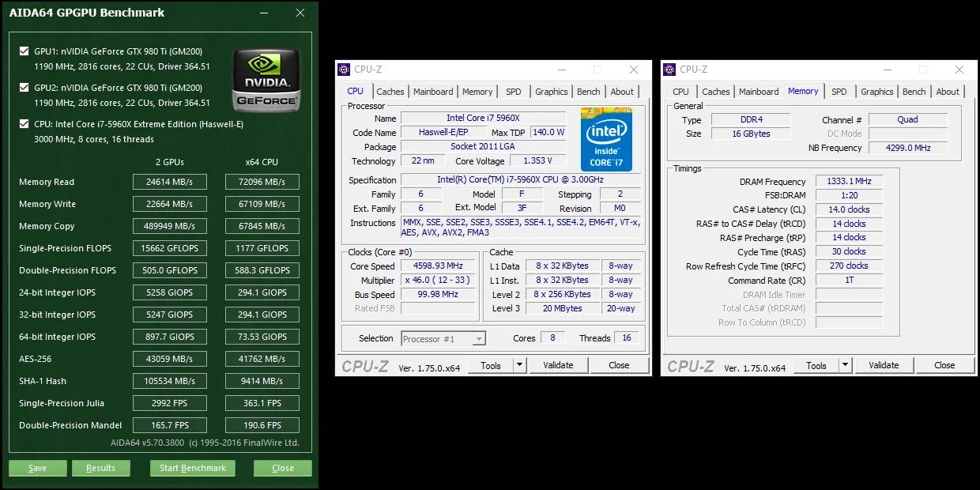The height and width of the screenshot is (490, 980).
Task: Click Close button in AIDA64
Action: click(283, 468)
